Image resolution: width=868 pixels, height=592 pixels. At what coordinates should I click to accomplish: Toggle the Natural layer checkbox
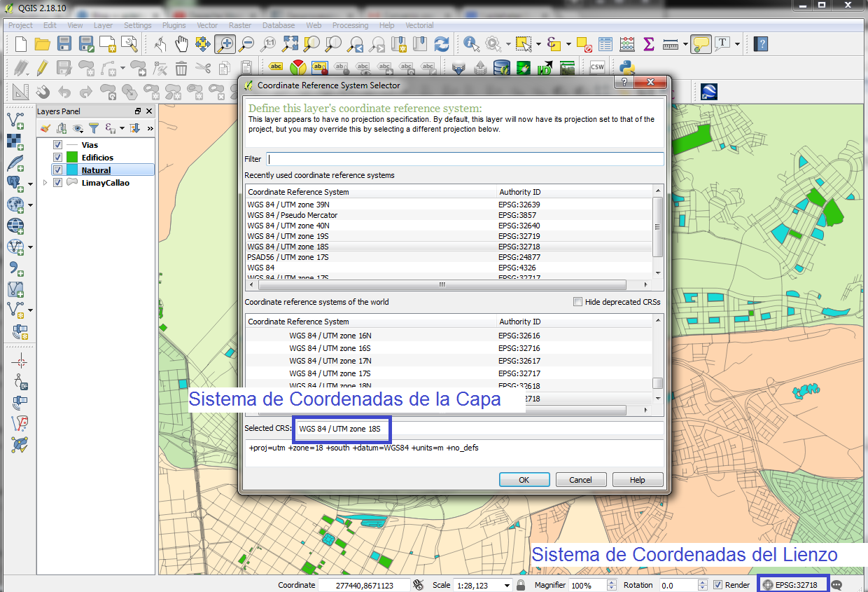click(58, 170)
